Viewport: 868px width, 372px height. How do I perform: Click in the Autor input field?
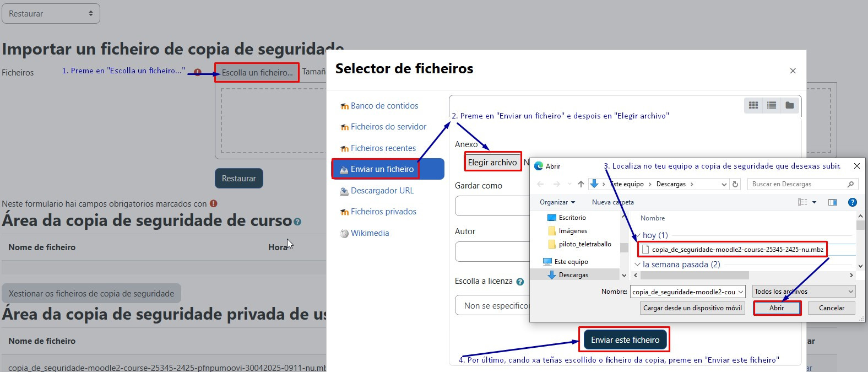click(492, 251)
